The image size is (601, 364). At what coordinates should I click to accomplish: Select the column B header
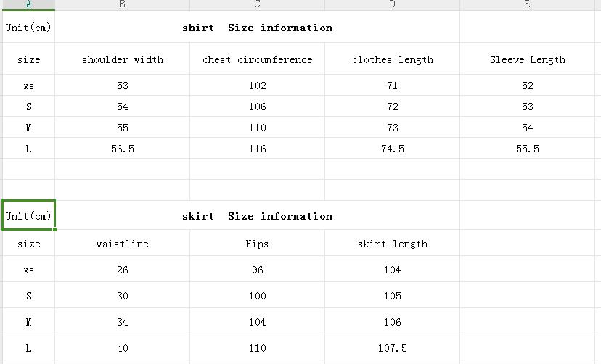point(122,4)
